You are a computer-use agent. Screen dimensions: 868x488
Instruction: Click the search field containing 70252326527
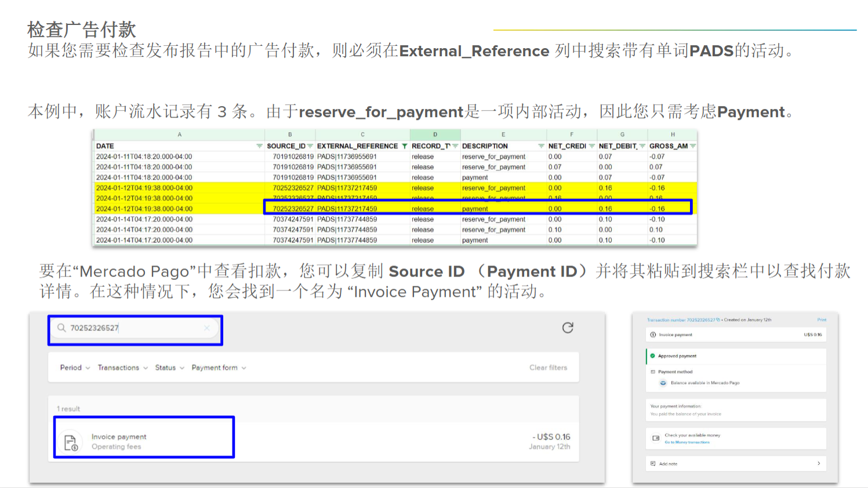(135, 328)
